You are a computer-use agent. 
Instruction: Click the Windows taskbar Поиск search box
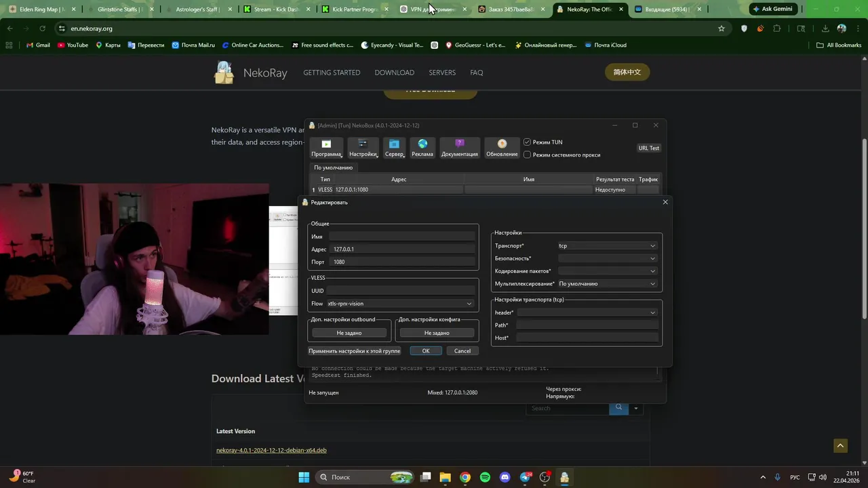click(x=365, y=477)
